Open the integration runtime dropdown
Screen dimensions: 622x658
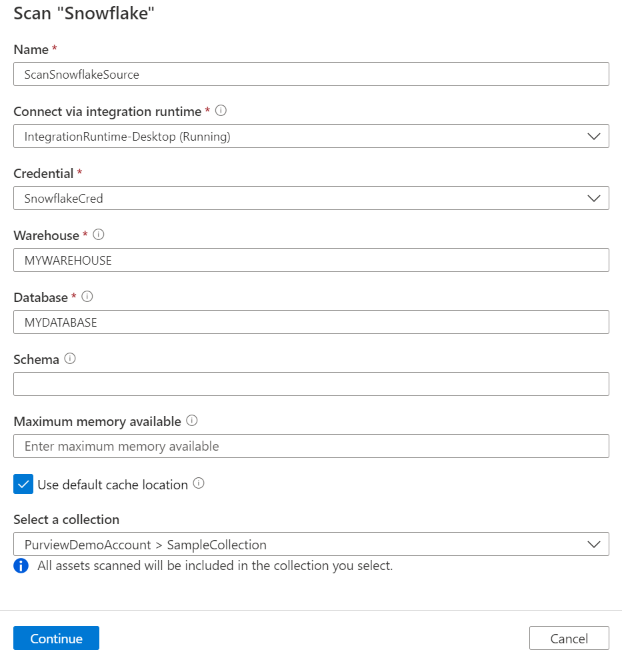click(310, 136)
